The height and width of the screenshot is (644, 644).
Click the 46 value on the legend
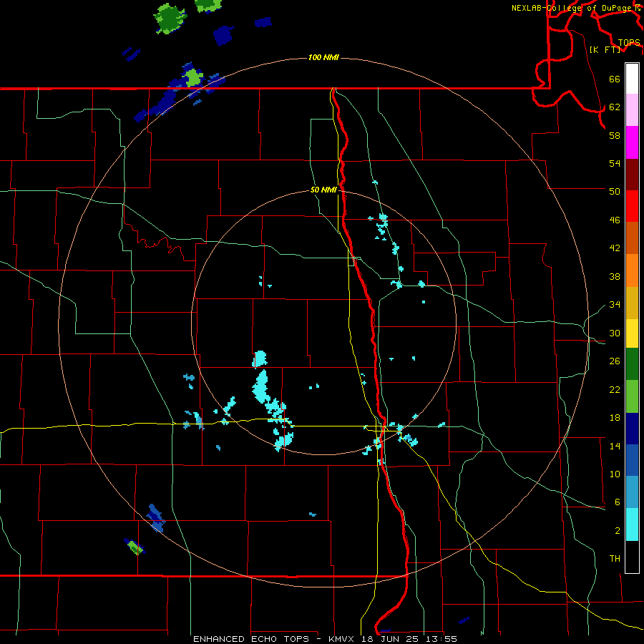pos(615,220)
